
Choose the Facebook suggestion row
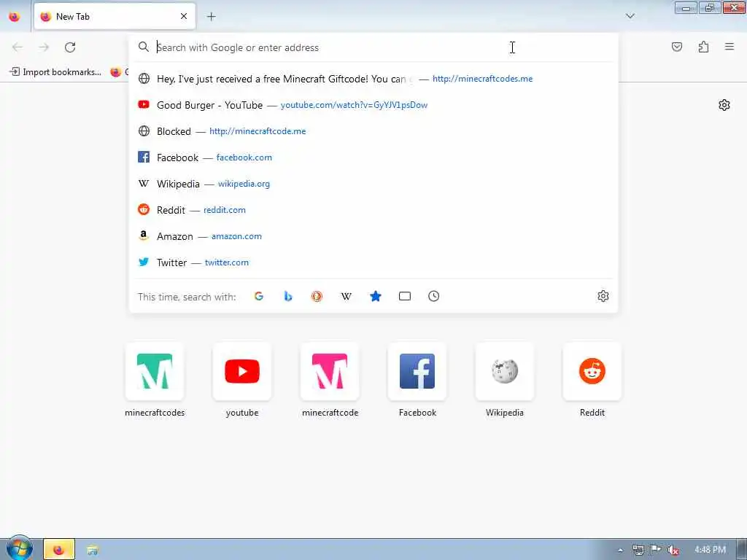pos(373,157)
